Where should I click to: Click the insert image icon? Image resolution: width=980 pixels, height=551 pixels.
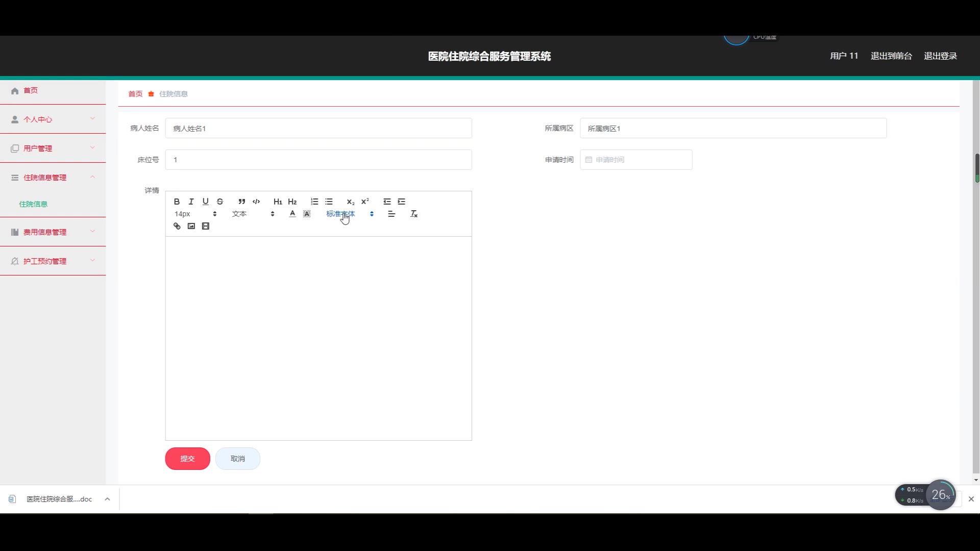coord(191,226)
